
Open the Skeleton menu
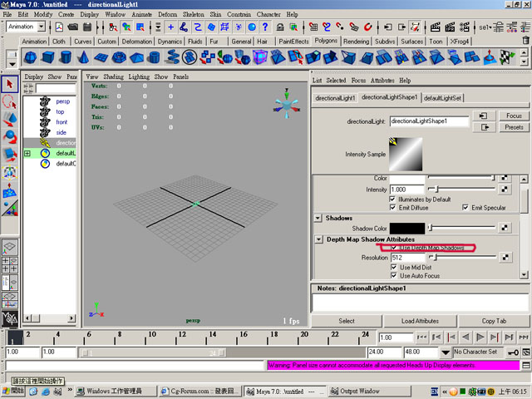point(194,14)
